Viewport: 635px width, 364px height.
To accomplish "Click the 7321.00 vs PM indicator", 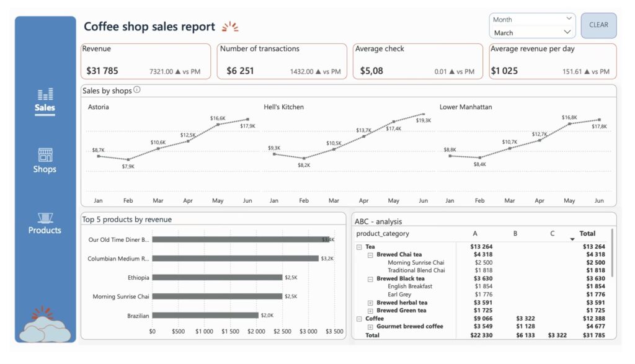I will pos(175,72).
